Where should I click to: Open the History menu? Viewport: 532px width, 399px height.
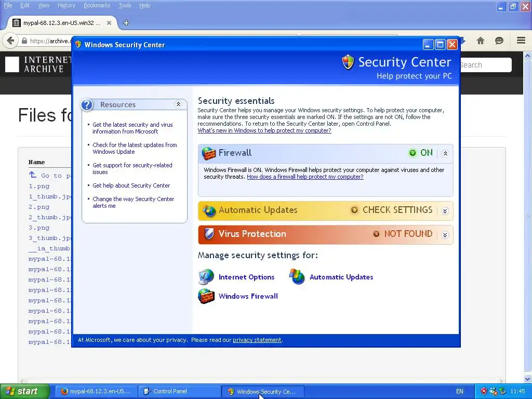pos(66,5)
